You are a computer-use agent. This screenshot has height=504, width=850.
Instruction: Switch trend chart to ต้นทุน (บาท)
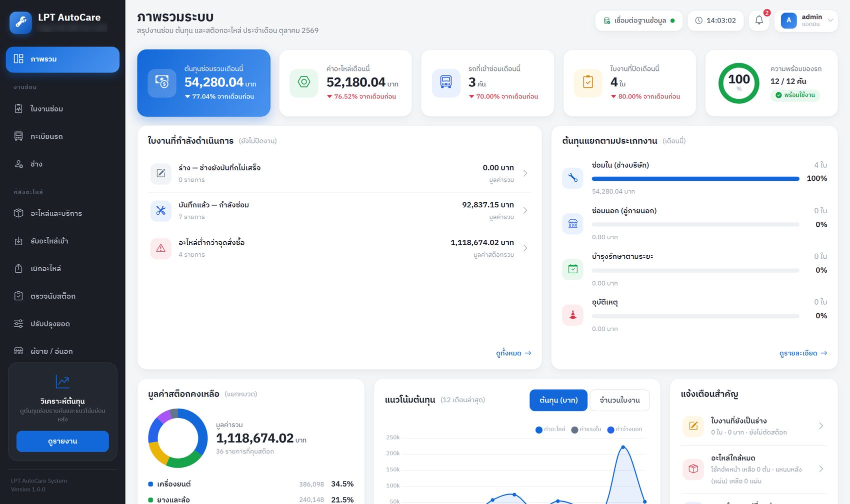pos(558,400)
